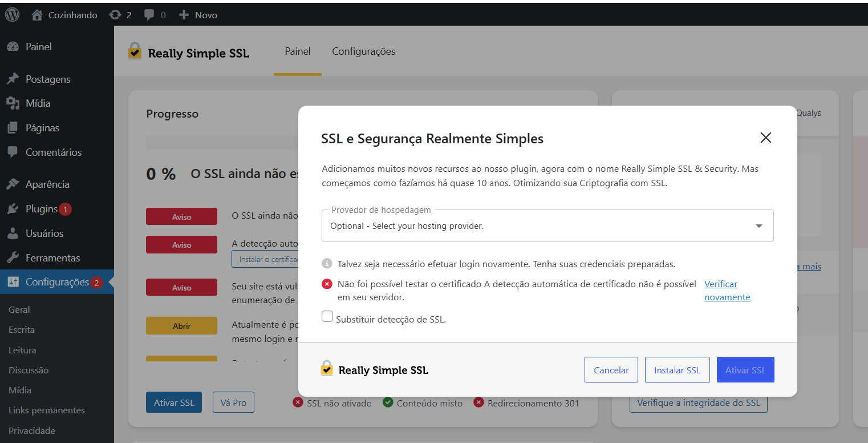Image resolution: width=868 pixels, height=443 pixels.
Task: Open the WordPress logo menu
Action: click(12, 15)
